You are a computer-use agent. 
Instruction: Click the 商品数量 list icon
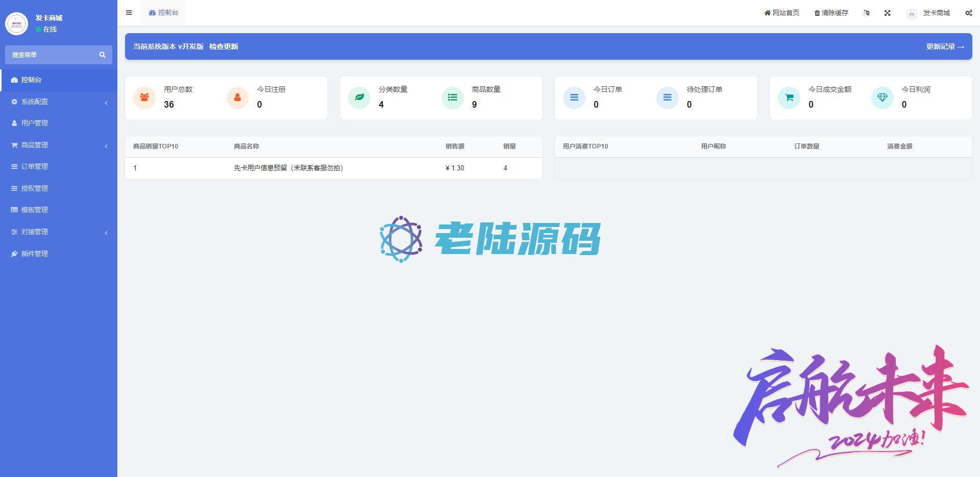tap(452, 97)
